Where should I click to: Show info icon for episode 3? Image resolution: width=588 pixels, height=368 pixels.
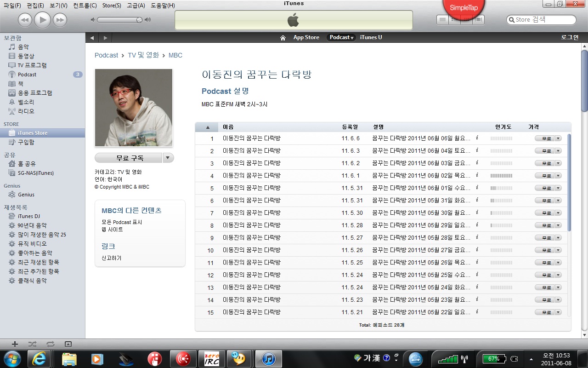click(x=477, y=163)
